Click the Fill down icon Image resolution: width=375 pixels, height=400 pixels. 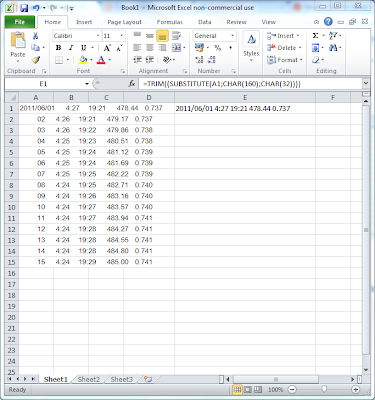[x=315, y=48]
